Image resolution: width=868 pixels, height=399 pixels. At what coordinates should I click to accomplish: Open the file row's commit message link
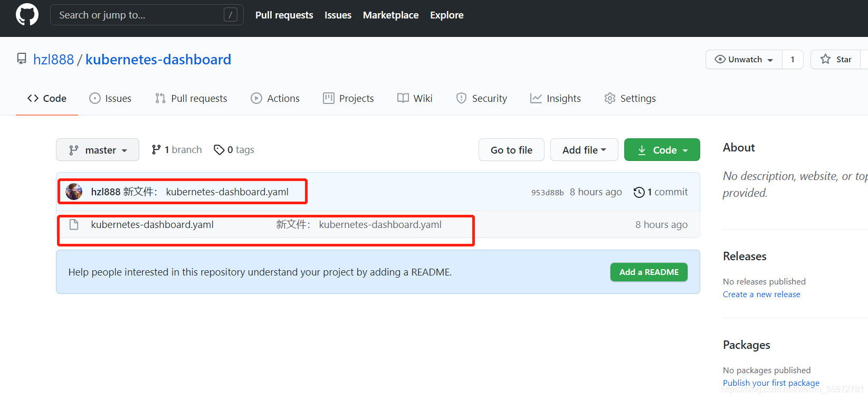pos(359,224)
